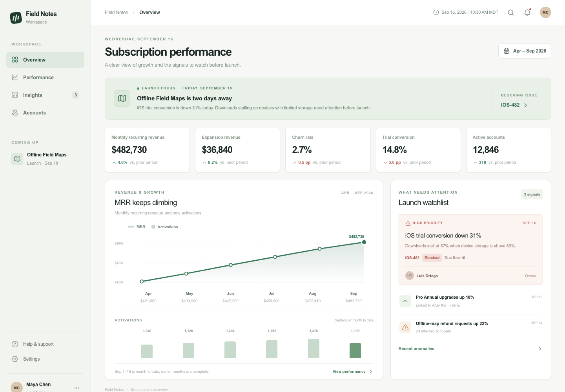Open the IOS-482 tag in watchlist card
Viewport: 565px width, 392px height.
coord(412,258)
